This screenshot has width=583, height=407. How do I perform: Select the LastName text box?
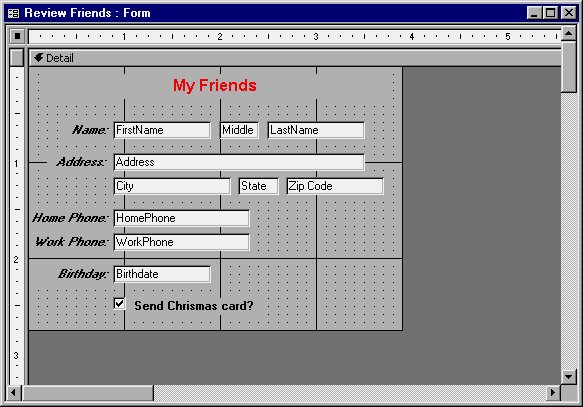pos(316,130)
